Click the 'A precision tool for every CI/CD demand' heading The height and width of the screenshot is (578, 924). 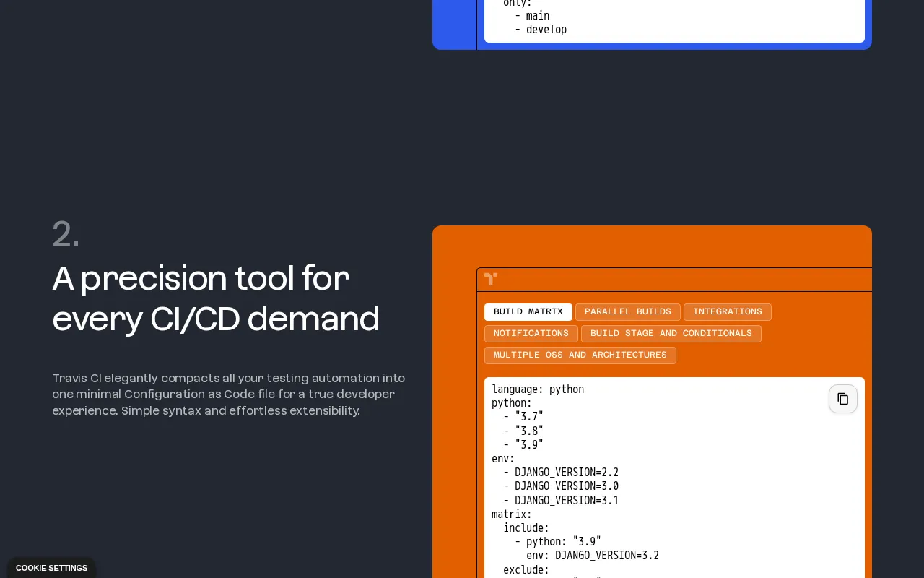point(216,298)
